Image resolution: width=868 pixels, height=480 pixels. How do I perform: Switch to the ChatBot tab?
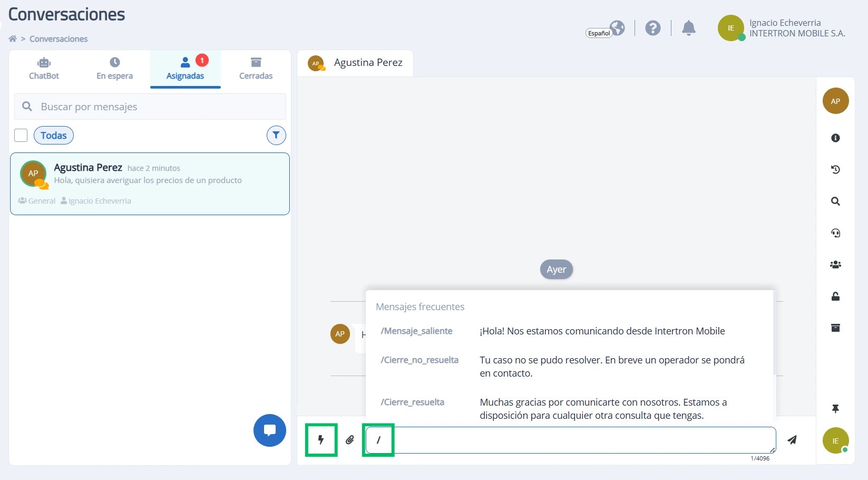pyautogui.click(x=44, y=69)
